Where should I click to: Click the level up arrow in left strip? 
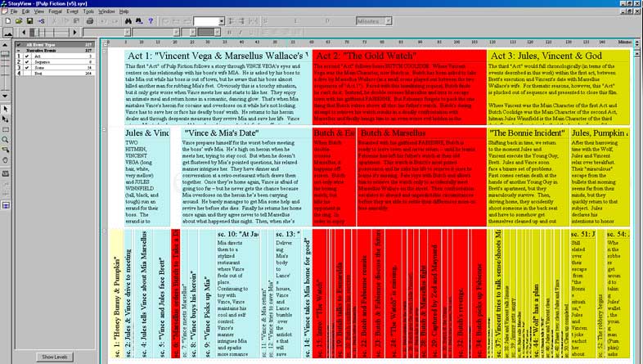coord(5,45)
